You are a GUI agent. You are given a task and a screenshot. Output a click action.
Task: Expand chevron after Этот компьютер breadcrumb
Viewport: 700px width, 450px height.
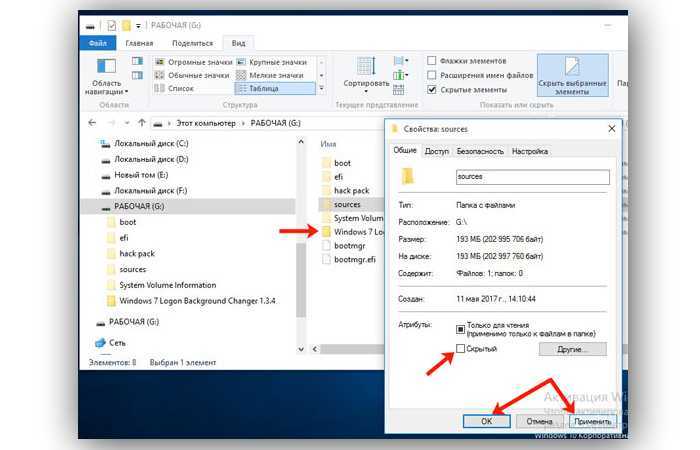point(243,123)
